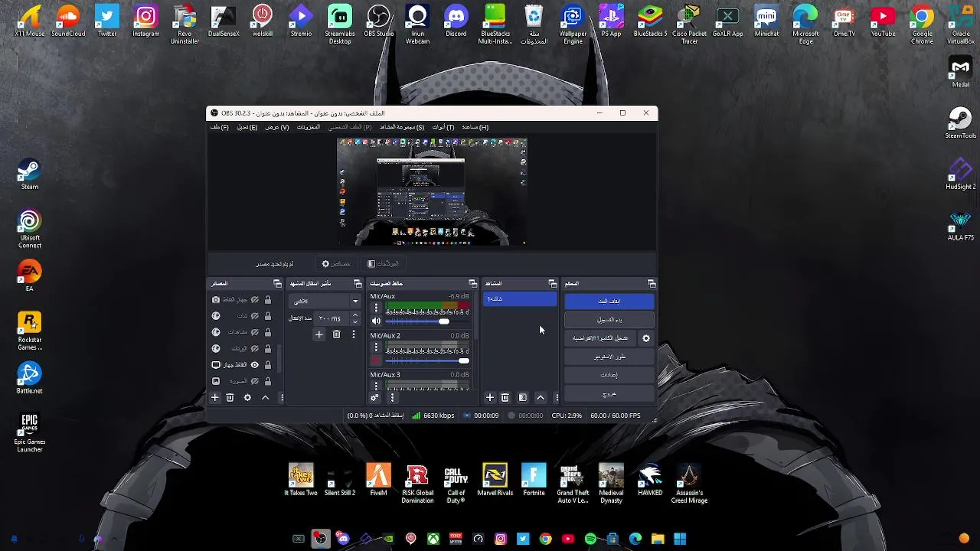Image resolution: width=980 pixels, height=551 pixels.
Task: Undock the Scene Transitions panel float icon
Action: (358, 284)
